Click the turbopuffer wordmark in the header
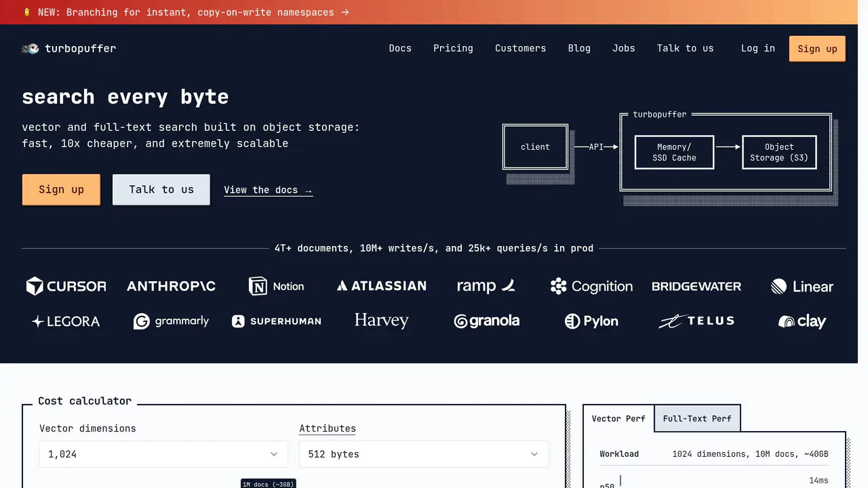This screenshot has width=868, height=488. 80,49
